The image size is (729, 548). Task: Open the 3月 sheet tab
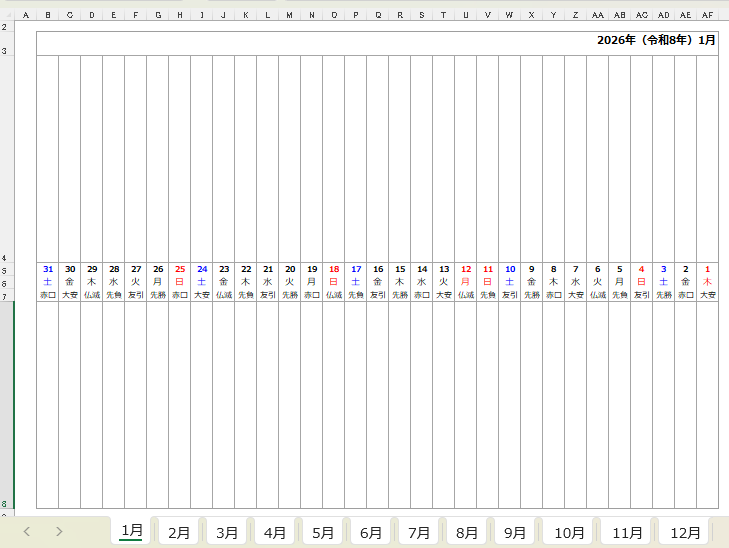[227, 532]
